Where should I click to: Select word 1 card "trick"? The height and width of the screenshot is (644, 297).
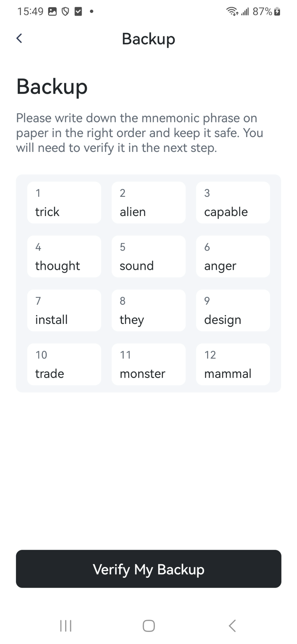click(x=64, y=202)
